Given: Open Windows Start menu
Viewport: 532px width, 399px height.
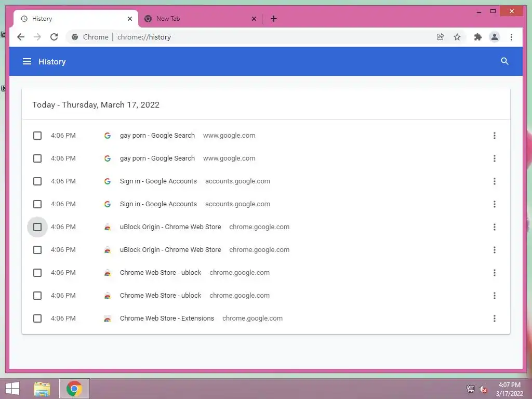Looking at the screenshot, I should pyautogui.click(x=12, y=389).
